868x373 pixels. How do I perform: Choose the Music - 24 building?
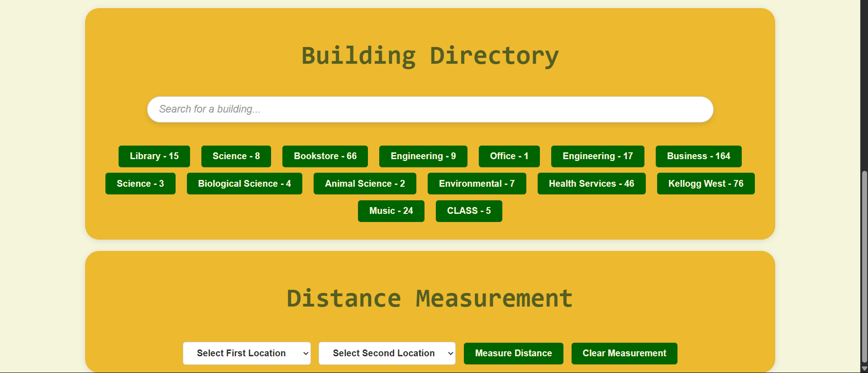(x=391, y=211)
